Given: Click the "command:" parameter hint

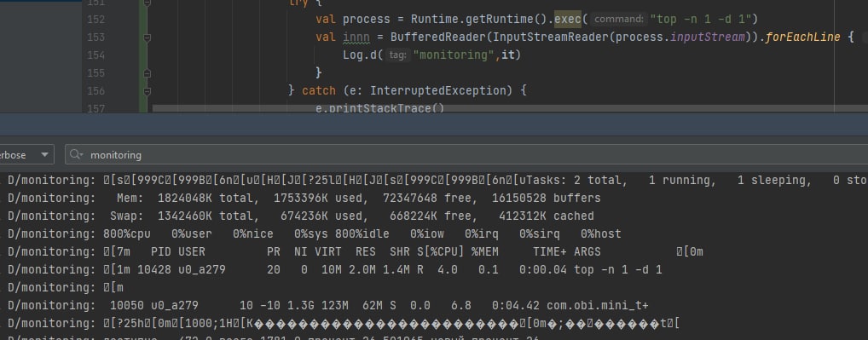Looking at the screenshot, I should [618, 20].
